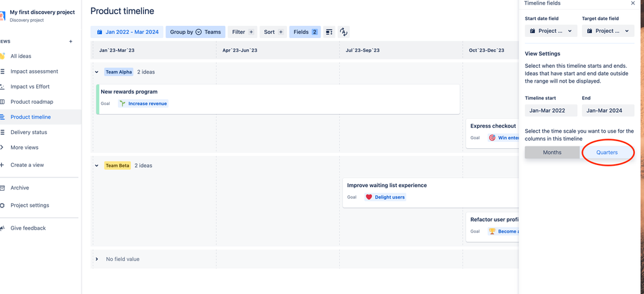This screenshot has width=644, height=294.
Task: Open the Start date field dropdown
Action: [x=551, y=31]
